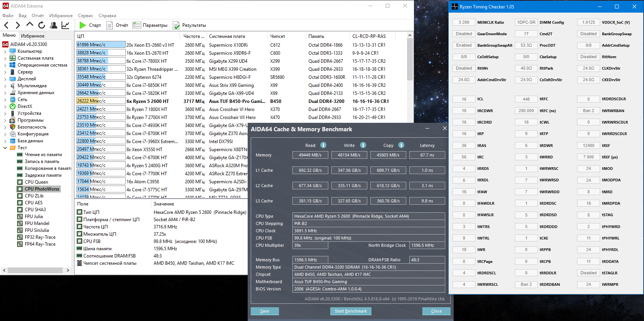Screen dimensions: 644x321
Task: Switch to the Избранное tab above the tree
Action: (x=32, y=36)
